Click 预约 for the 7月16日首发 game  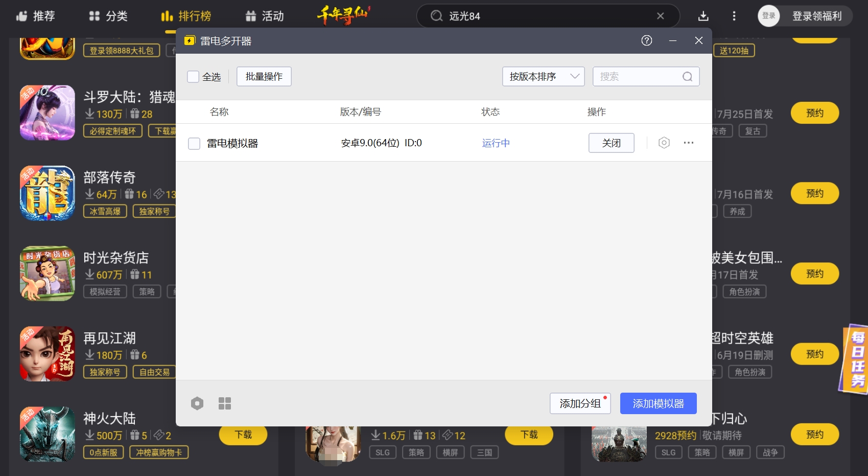point(815,193)
